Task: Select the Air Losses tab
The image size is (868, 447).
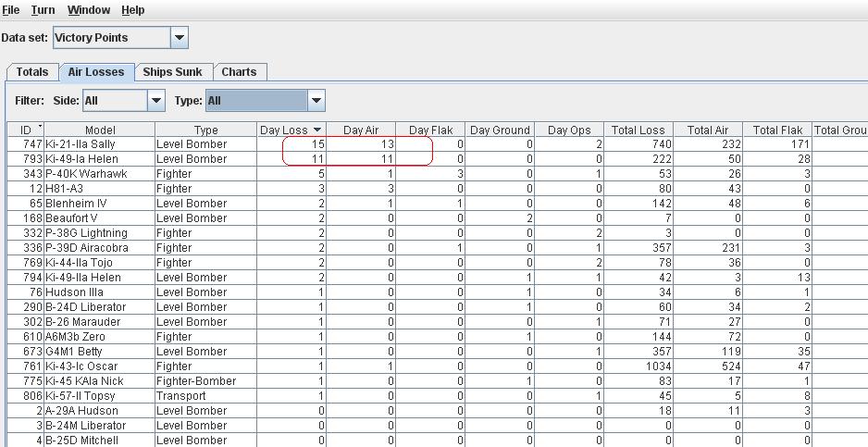Action: [96, 72]
